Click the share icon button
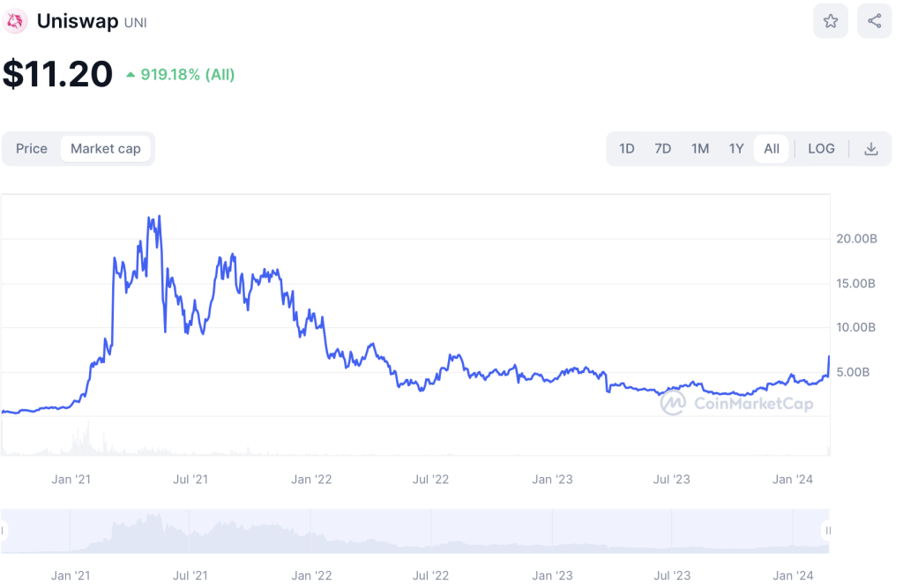Image resolution: width=903 pixels, height=588 pixels. pos(874,21)
